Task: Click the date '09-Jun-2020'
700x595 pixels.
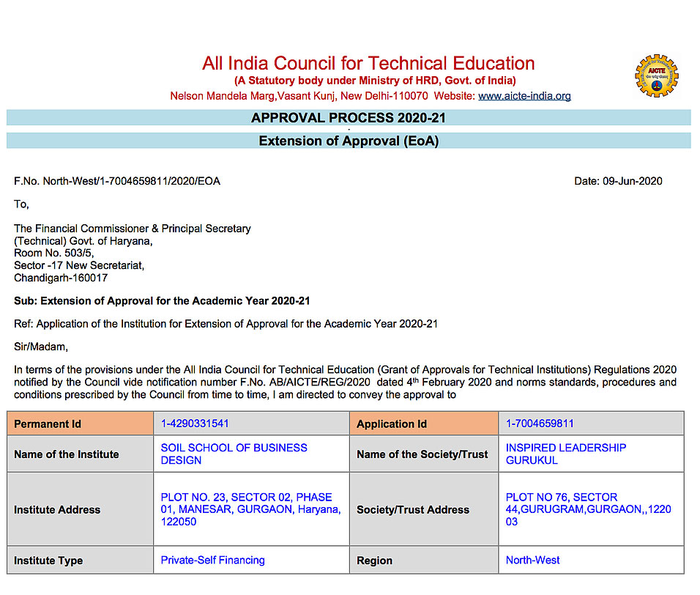Action: click(633, 182)
